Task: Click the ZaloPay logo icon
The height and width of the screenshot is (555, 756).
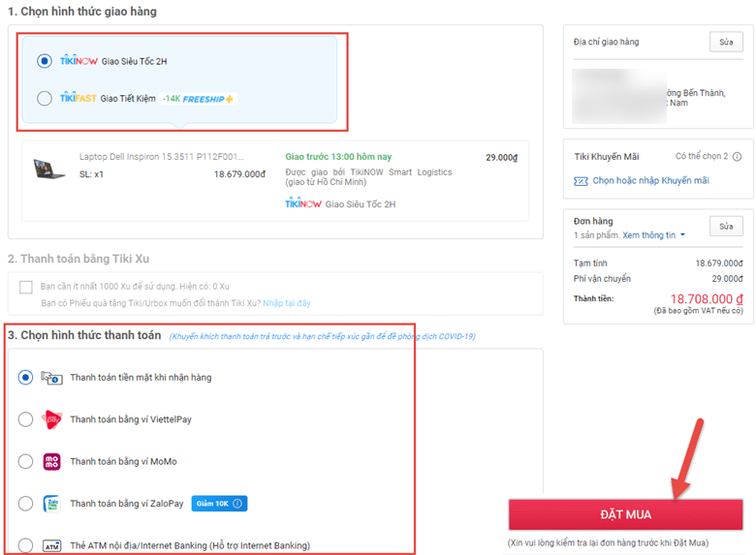Action: 51,504
